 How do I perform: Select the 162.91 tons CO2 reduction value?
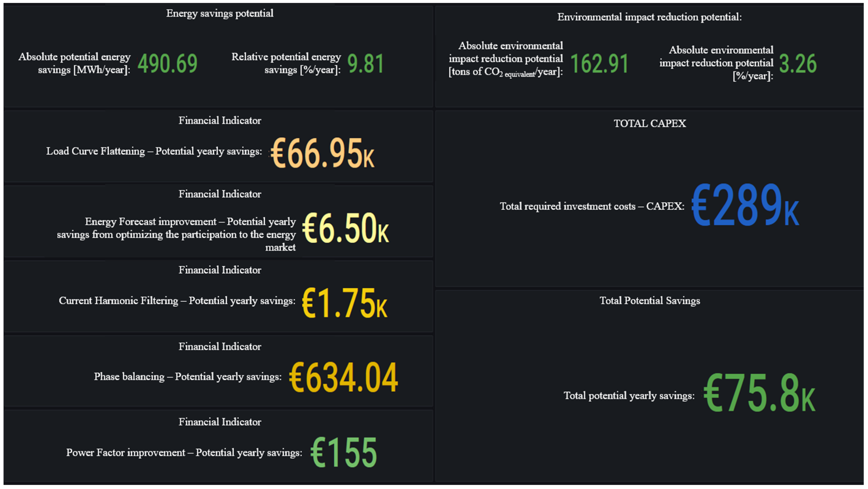point(599,64)
